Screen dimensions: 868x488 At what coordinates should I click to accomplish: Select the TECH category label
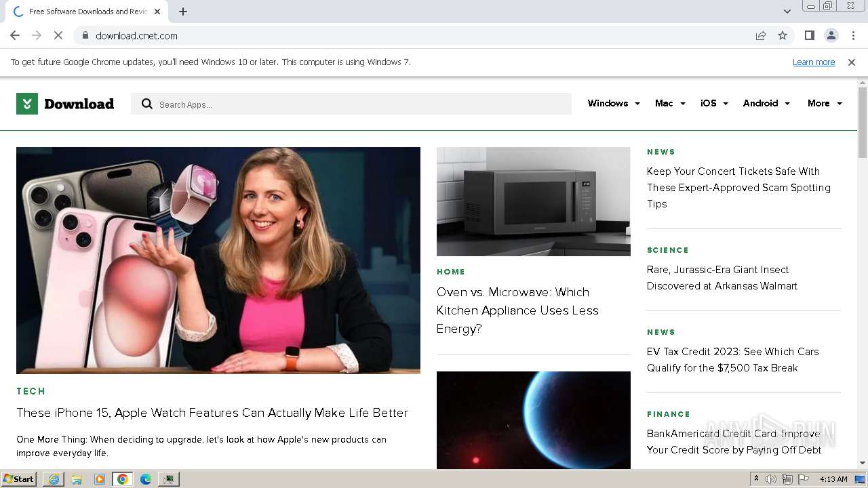(x=31, y=391)
